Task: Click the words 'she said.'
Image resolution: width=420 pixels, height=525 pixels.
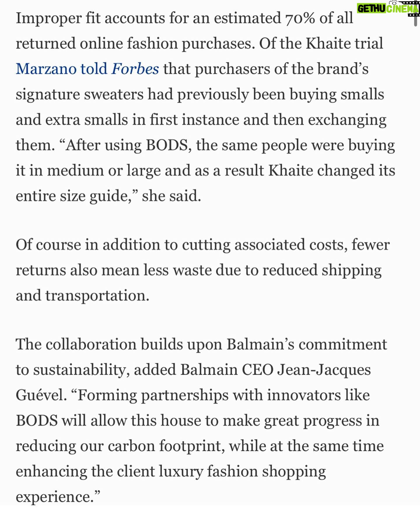Action: (171, 196)
